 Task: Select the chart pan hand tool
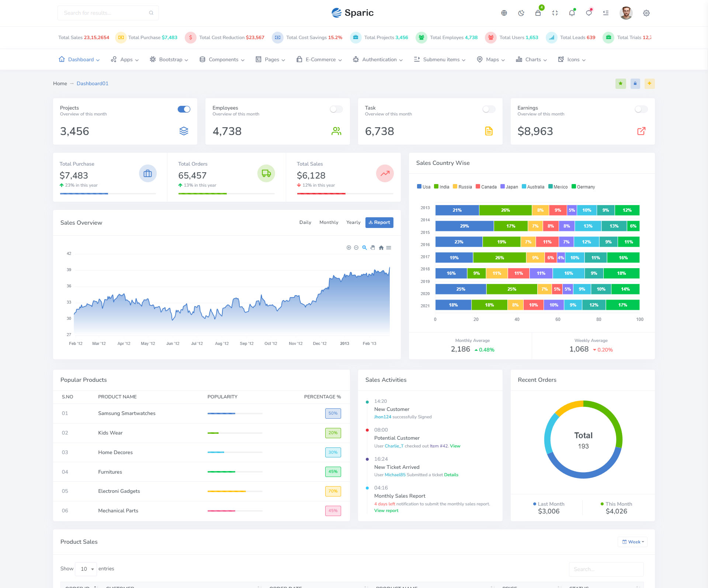coord(373,248)
